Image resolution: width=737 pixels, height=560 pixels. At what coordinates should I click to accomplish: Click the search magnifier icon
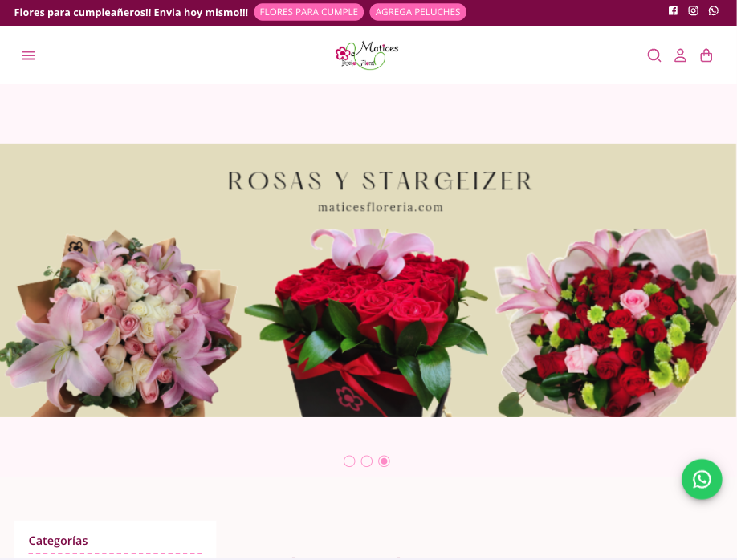[654, 55]
